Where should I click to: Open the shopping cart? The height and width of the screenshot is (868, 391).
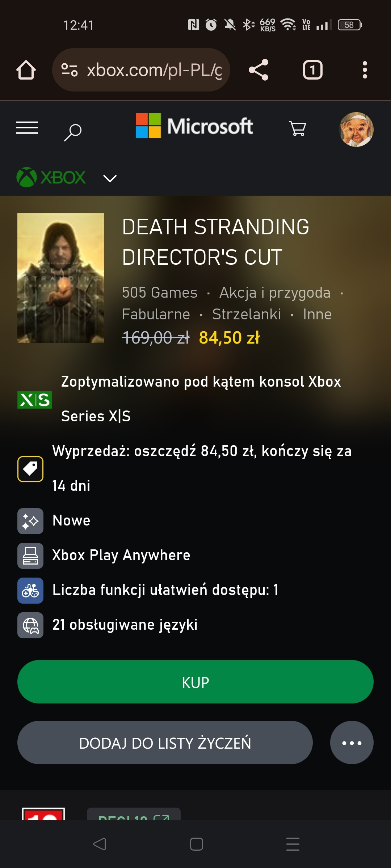click(x=298, y=128)
